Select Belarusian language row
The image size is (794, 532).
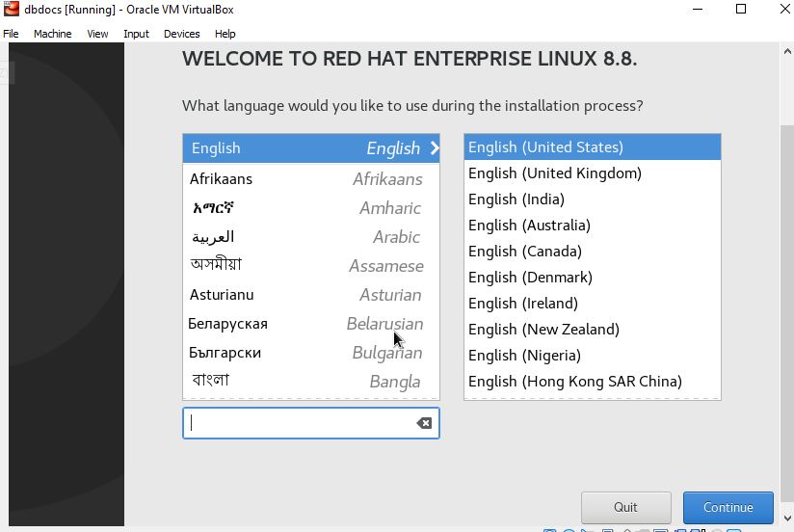pos(311,323)
